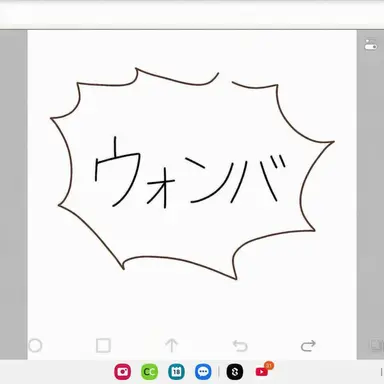Open YouTube app with notification badge

[263, 371]
